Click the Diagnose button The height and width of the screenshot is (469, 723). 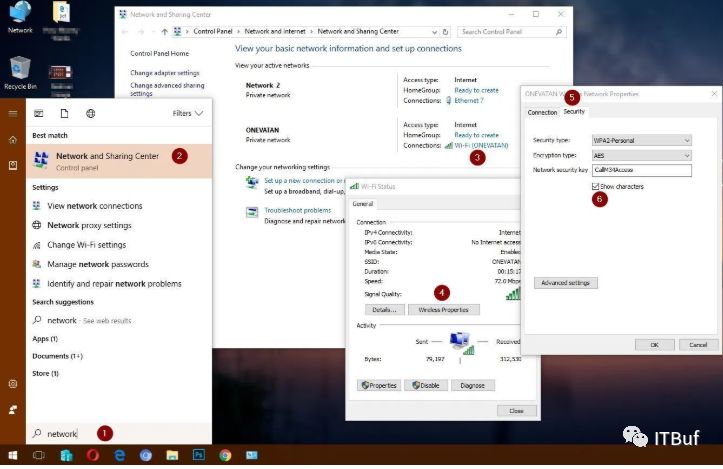[473, 386]
